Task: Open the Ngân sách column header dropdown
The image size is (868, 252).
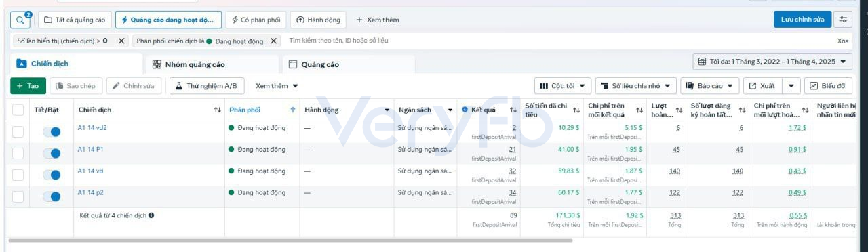Action: 450,110
